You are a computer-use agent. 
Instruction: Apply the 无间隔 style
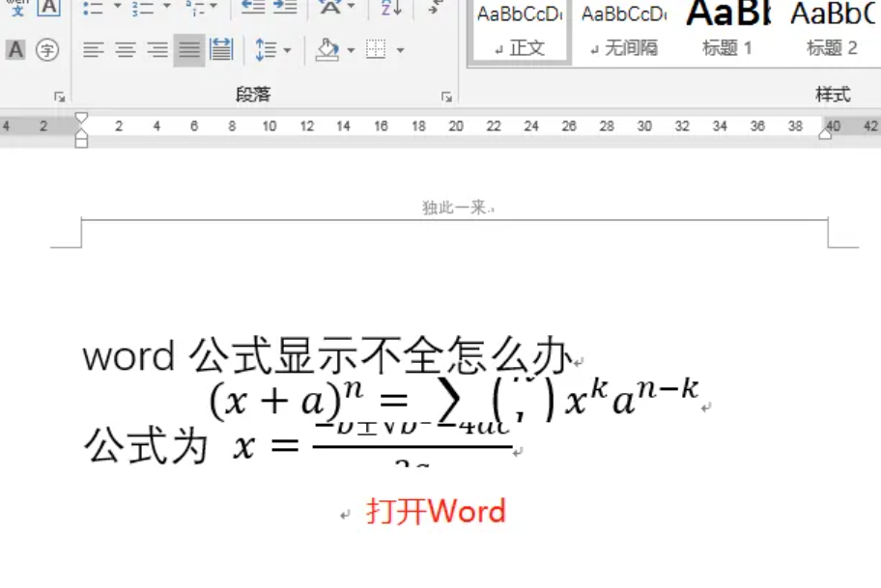click(x=624, y=31)
